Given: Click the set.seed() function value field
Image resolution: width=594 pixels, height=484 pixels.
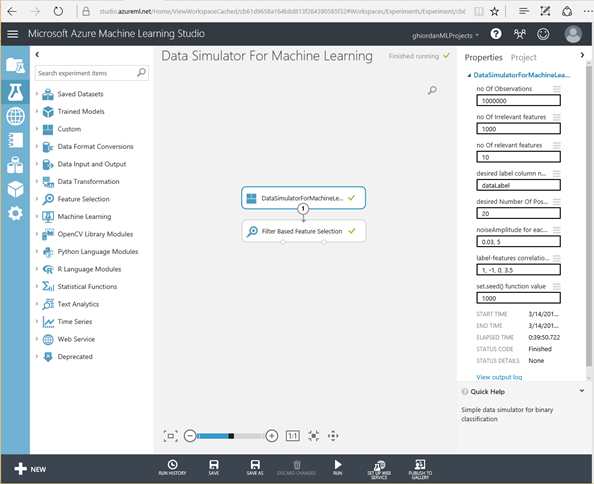Looking at the screenshot, I should [518, 298].
